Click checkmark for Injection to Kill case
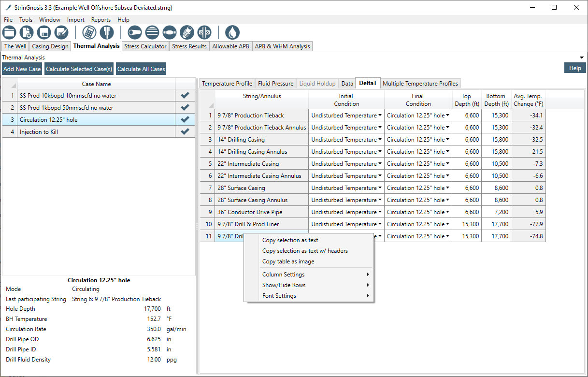588x377 pixels. [185, 132]
